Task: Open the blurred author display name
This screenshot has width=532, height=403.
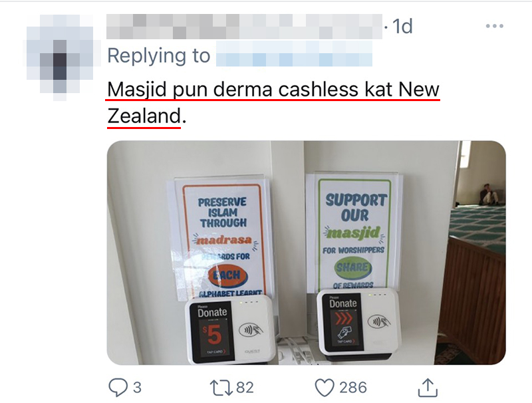Action: (x=244, y=27)
